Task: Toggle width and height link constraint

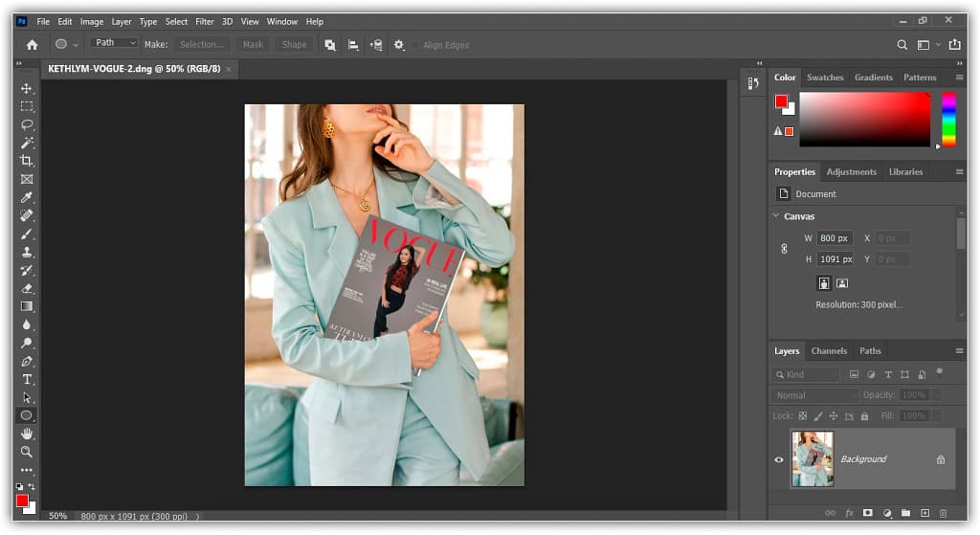Action: click(x=784, y=249)
